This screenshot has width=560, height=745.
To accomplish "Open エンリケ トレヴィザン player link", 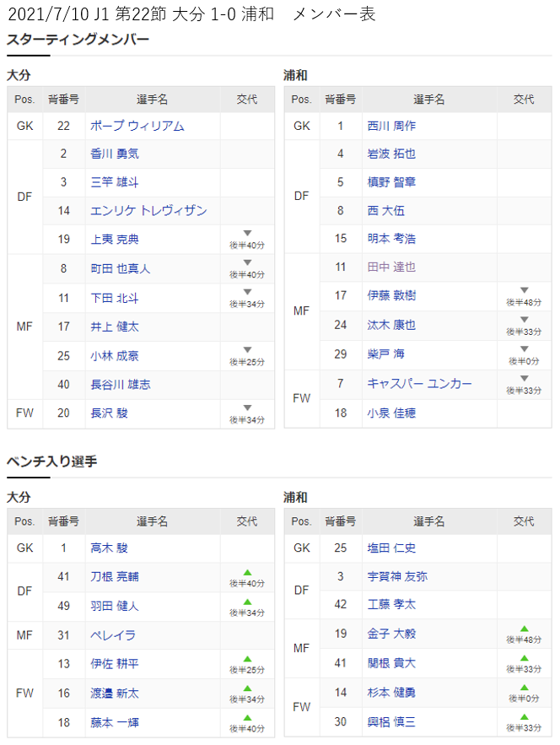I will (148, 210).
